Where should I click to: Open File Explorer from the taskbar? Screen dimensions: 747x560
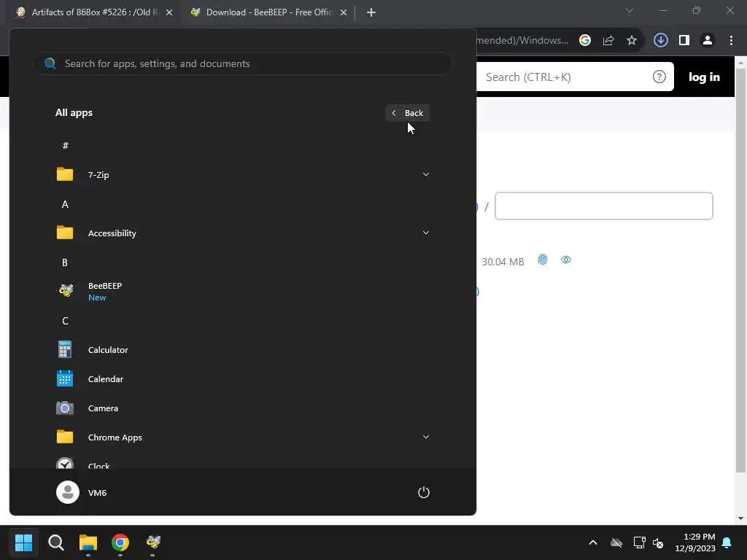tap(88, 542)
